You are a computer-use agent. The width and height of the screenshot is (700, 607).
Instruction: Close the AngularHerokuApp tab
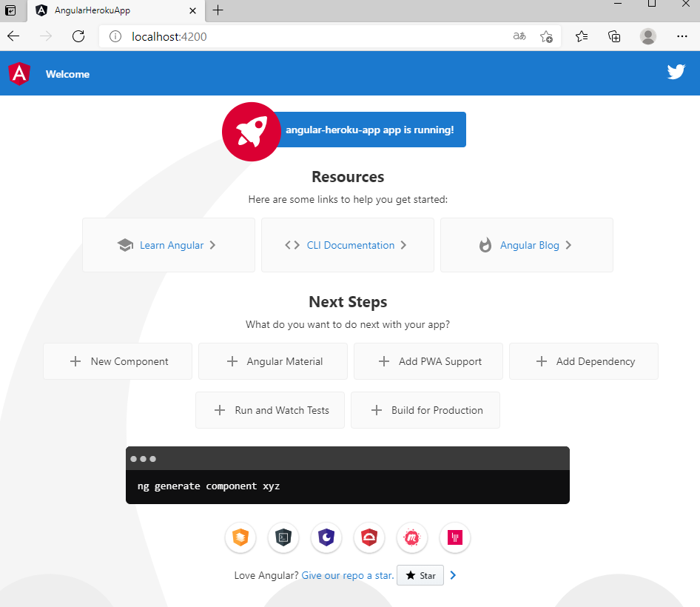tap(193, 10)
